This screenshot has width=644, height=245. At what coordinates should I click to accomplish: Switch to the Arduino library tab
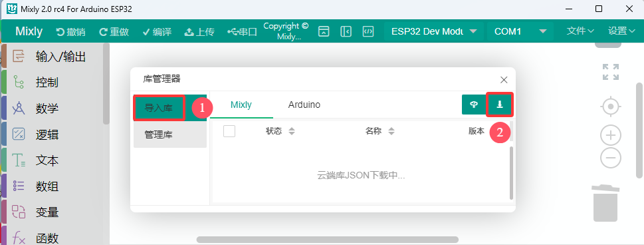[x=304, y=105]
